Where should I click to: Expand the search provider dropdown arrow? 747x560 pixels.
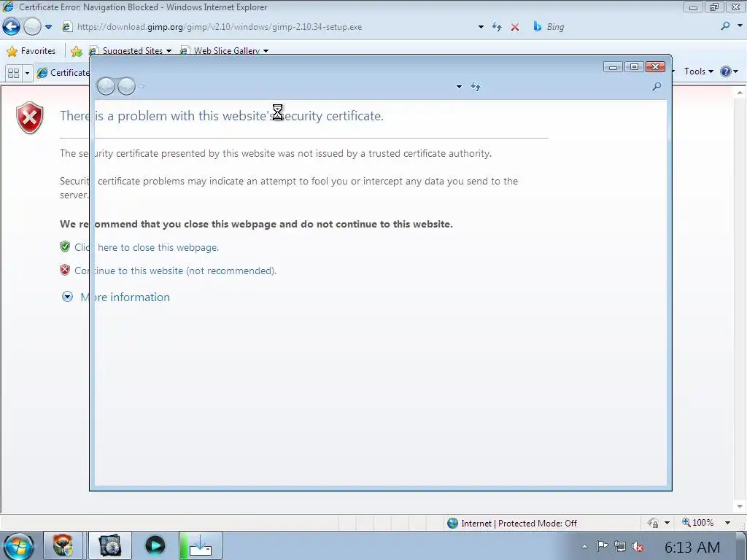pos(740,26)
